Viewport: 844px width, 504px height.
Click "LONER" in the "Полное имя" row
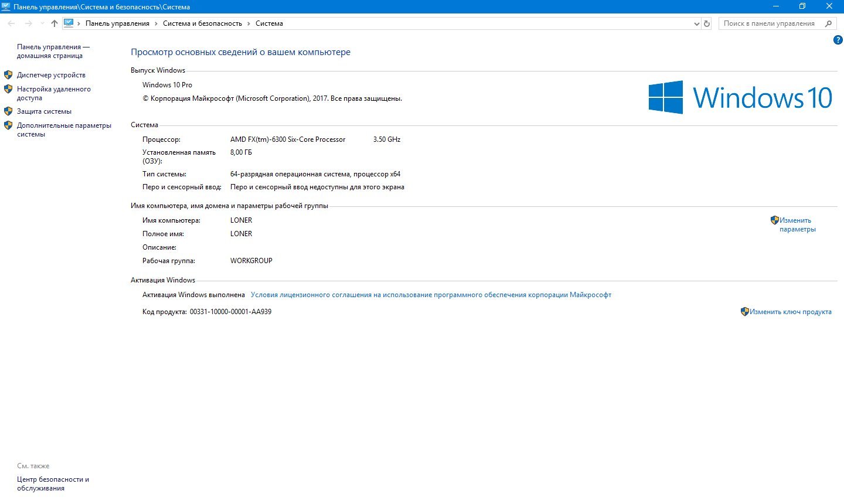pyautogui.click(x=241, y=234)
